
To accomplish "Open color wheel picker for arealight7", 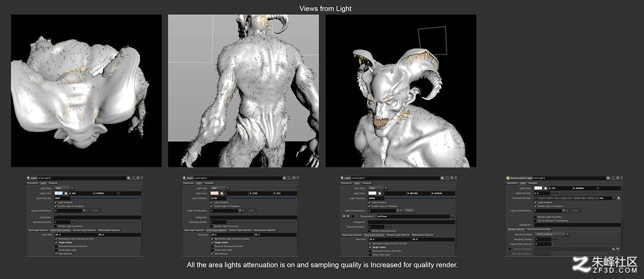I will pyautogui.click(x=379, y=193).
